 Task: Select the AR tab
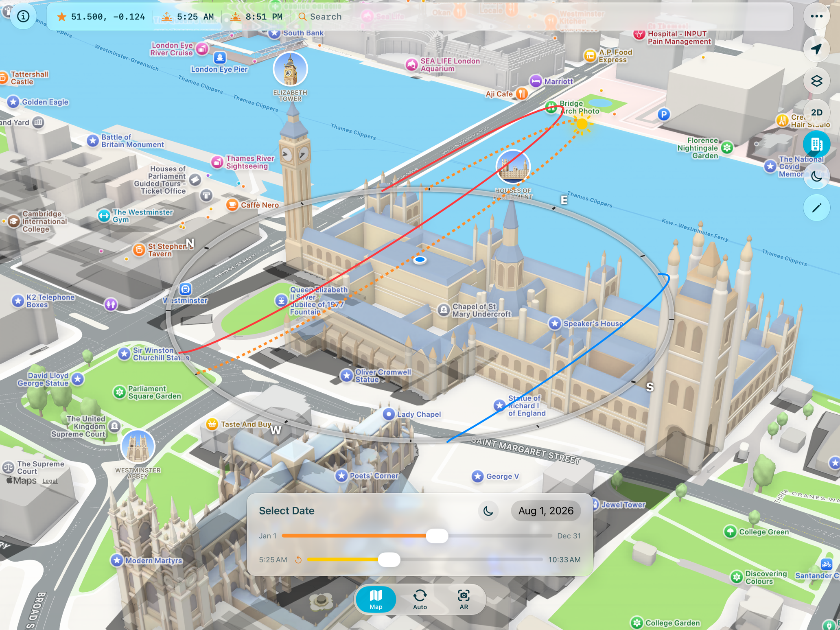tap(464, 599)
